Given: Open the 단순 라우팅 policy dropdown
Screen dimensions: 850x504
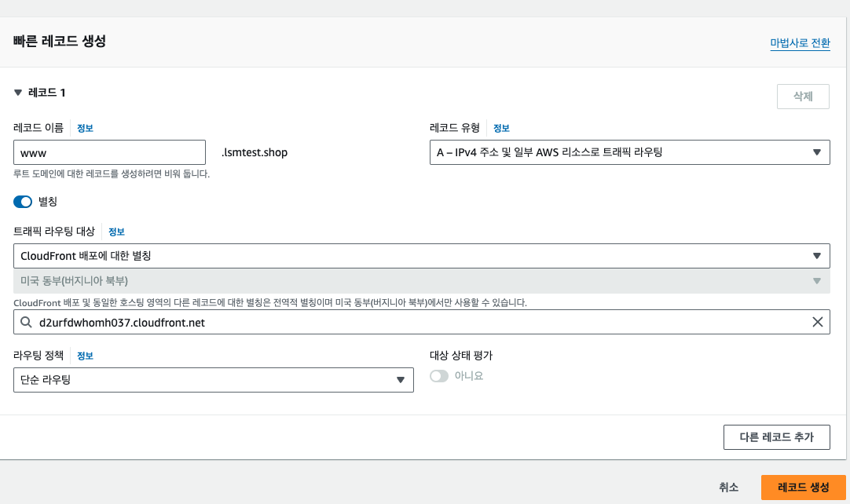Looking at the screenshot, I should 214,380.
